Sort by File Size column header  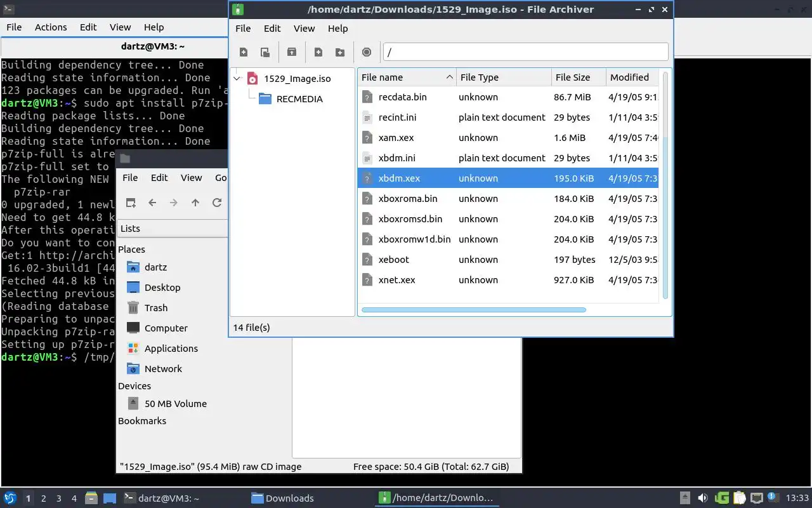point(579,77)
